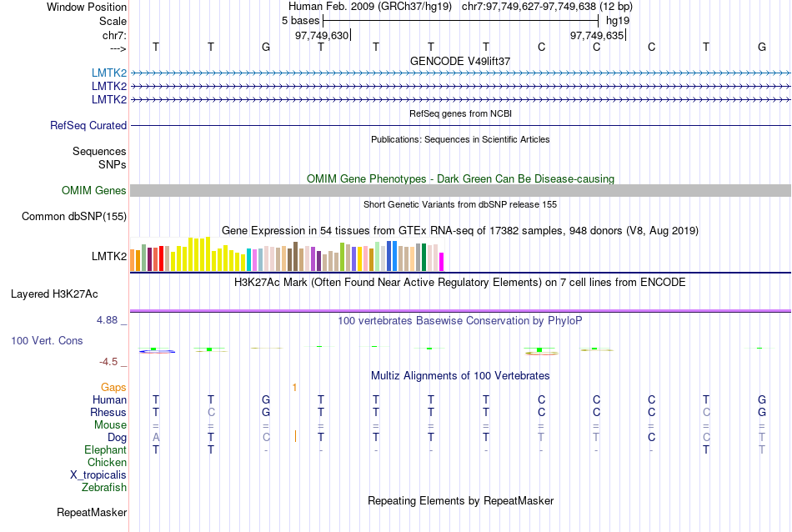The height and width of the screenshot is (532, 792).
Task: Click the hg19 label next to scale bar
Action: tap(618, 21)
